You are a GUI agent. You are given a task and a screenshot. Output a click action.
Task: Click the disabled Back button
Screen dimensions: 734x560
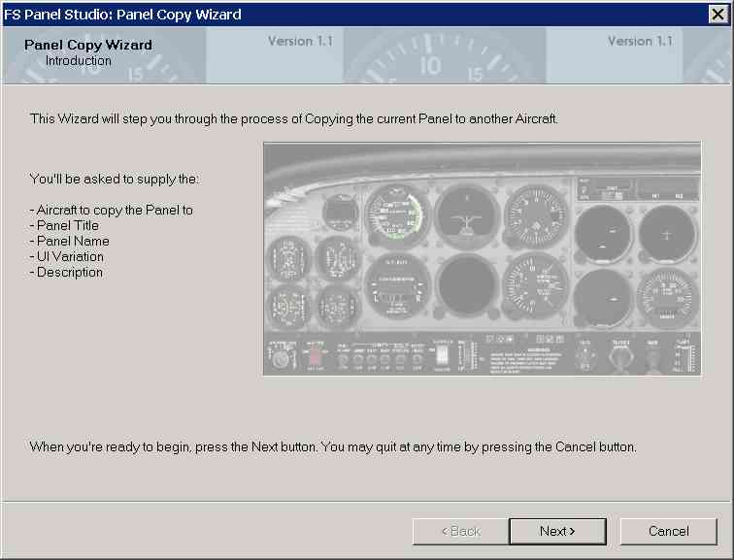pyautogui.click(x=460, y=531)
